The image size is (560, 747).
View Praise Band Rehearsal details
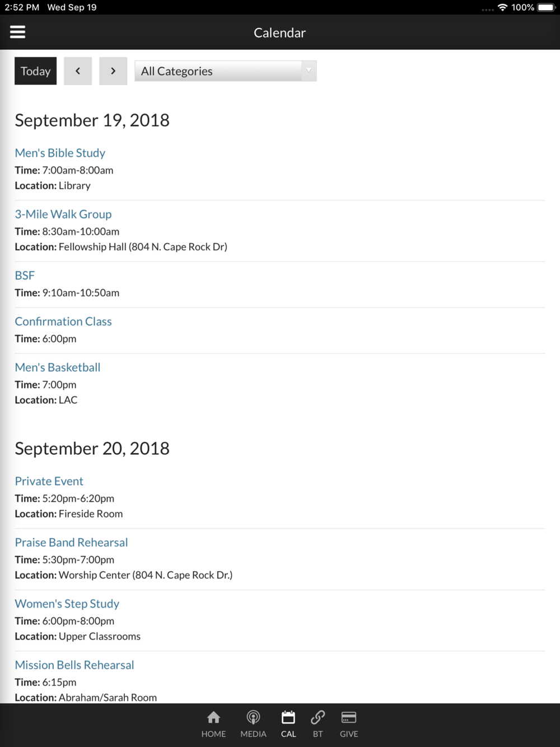point(71,542)
